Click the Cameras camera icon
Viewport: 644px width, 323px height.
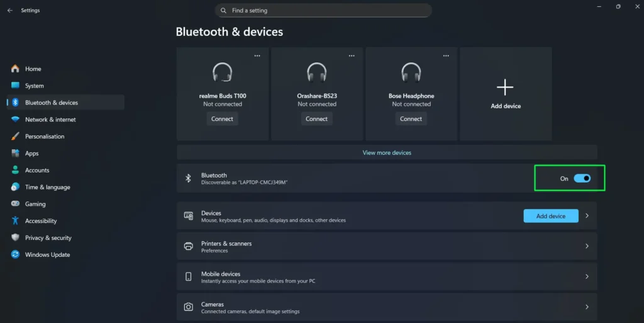(x=189, y=307)
